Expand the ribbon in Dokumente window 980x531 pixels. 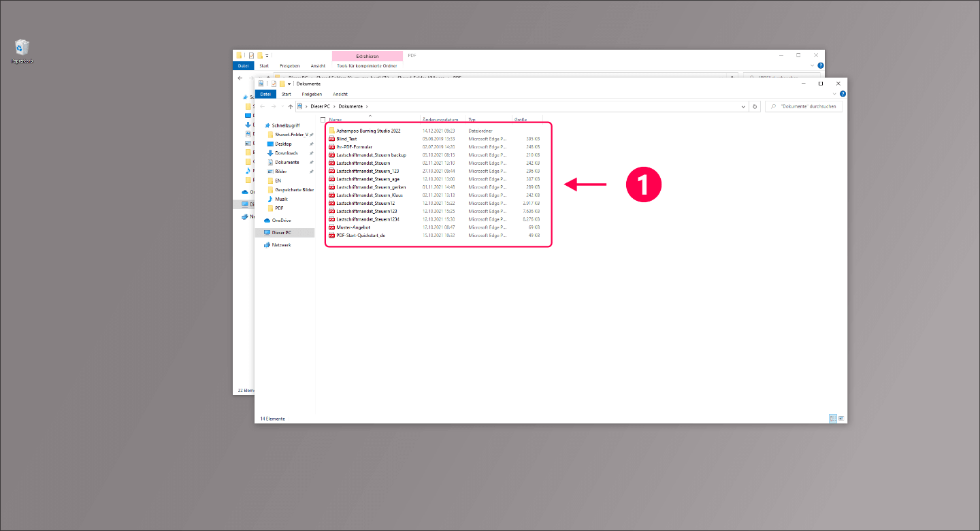click(834, 93)
